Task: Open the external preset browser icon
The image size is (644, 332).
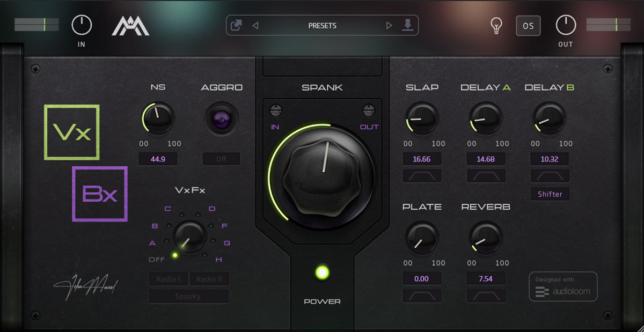Action: click(x=236, y=25)
